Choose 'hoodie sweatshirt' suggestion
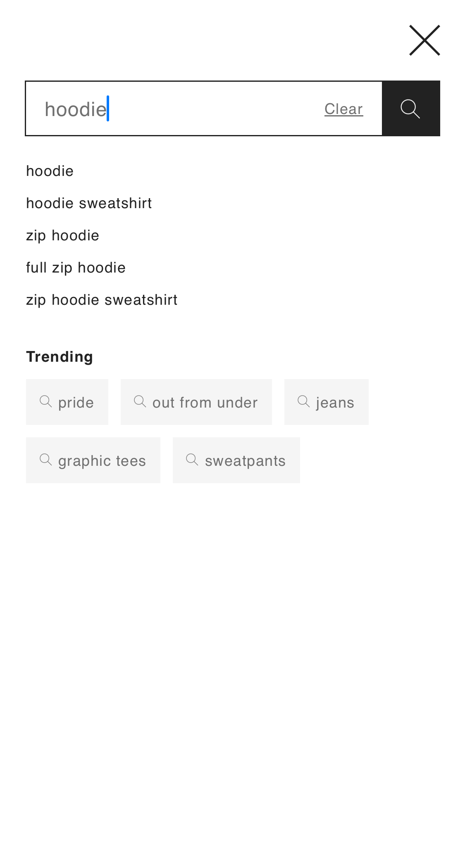Viewport: 465px width, 868px height. pyautogui.click(x=89, y=203)
